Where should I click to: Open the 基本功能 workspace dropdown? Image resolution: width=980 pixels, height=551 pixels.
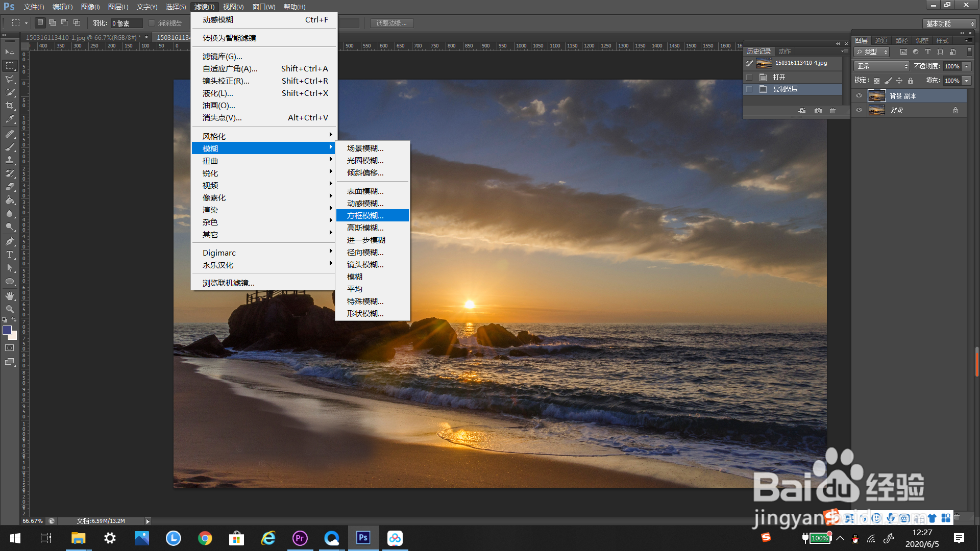949,23
